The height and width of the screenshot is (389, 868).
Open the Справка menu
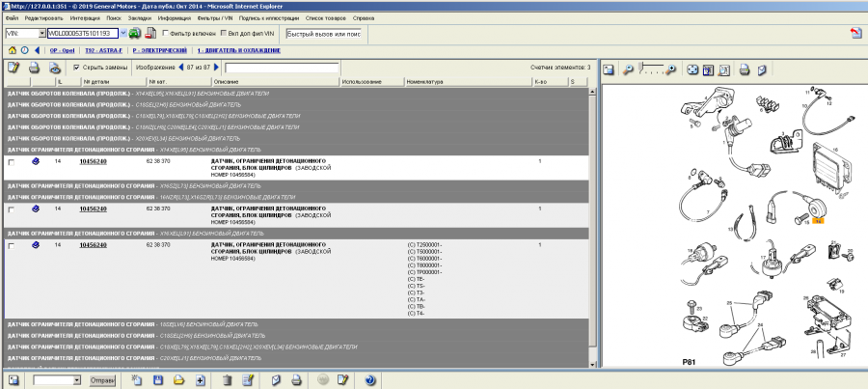point(364,18)
